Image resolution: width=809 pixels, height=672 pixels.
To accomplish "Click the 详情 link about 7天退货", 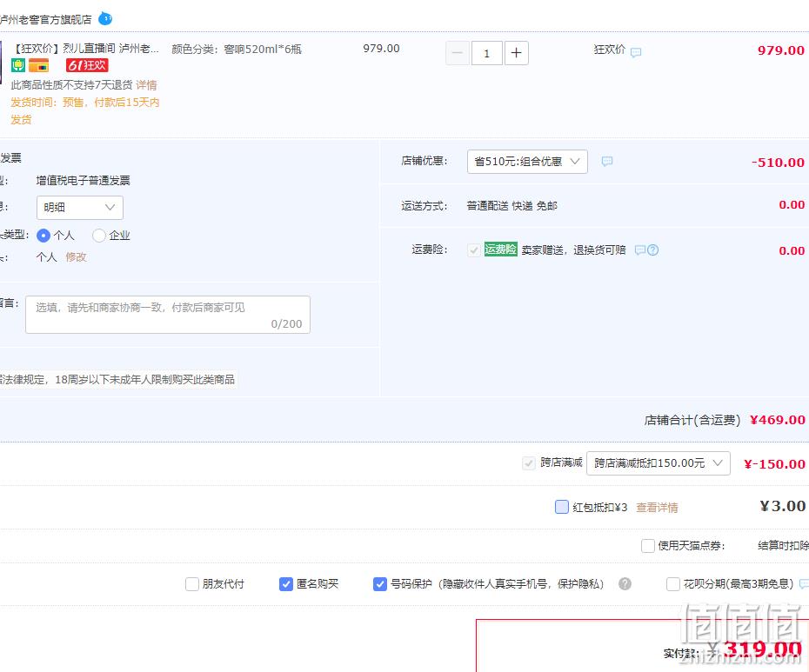I will pos(146,85).
